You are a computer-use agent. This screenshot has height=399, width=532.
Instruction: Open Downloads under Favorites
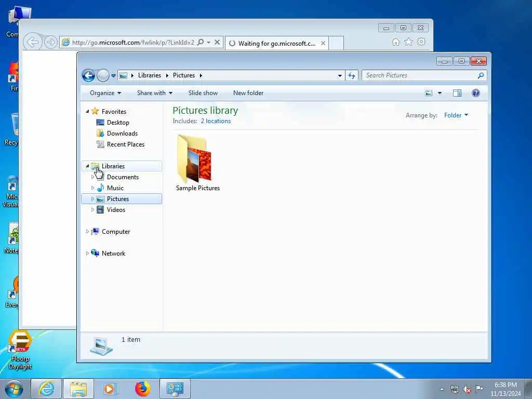[122, 134]
